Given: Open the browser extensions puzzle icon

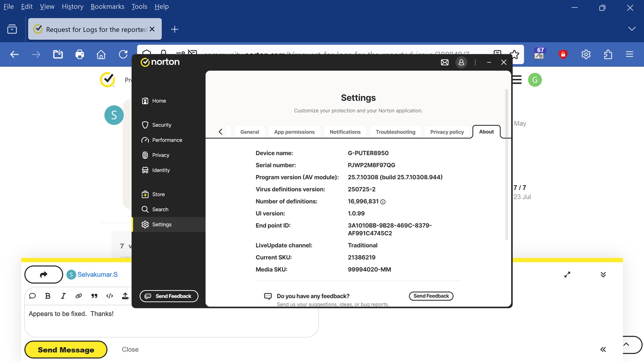Looking at the screenshot, I should (608, 54).
